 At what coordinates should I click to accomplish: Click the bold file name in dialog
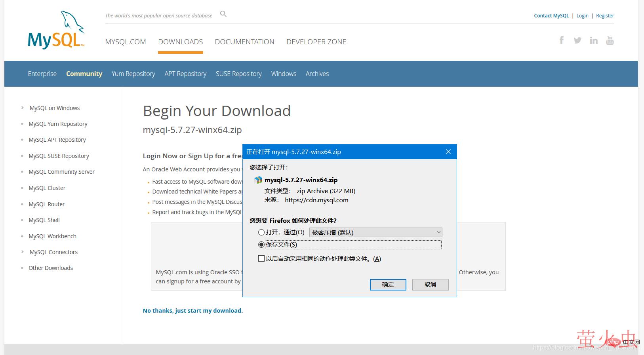(x=301, y=180)
